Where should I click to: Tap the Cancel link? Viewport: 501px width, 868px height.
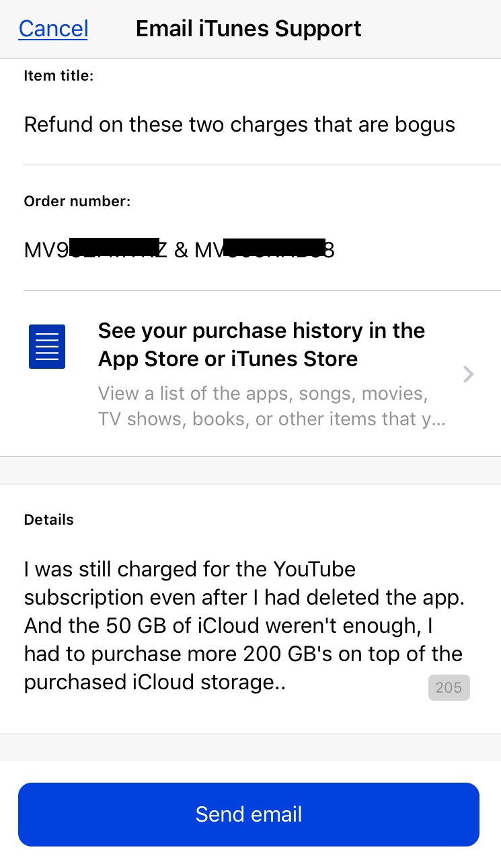(53, 28)
